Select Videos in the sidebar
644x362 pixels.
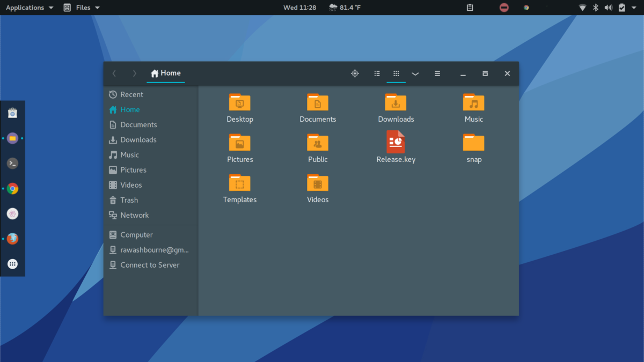tap(151, 184)
